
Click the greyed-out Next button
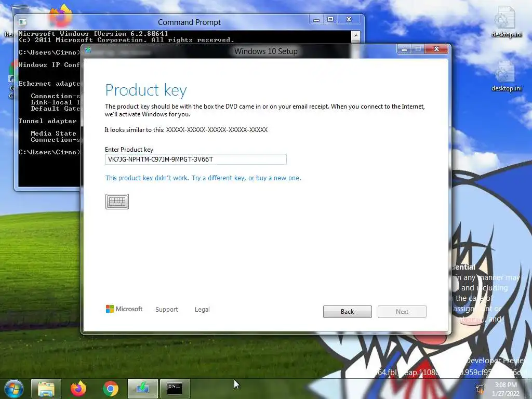402,312
